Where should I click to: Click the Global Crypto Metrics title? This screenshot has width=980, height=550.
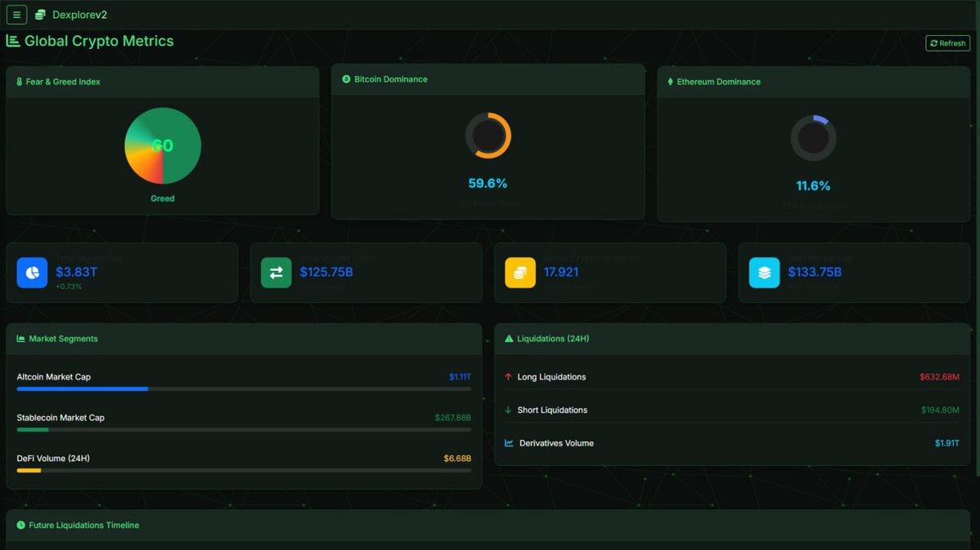99,41
